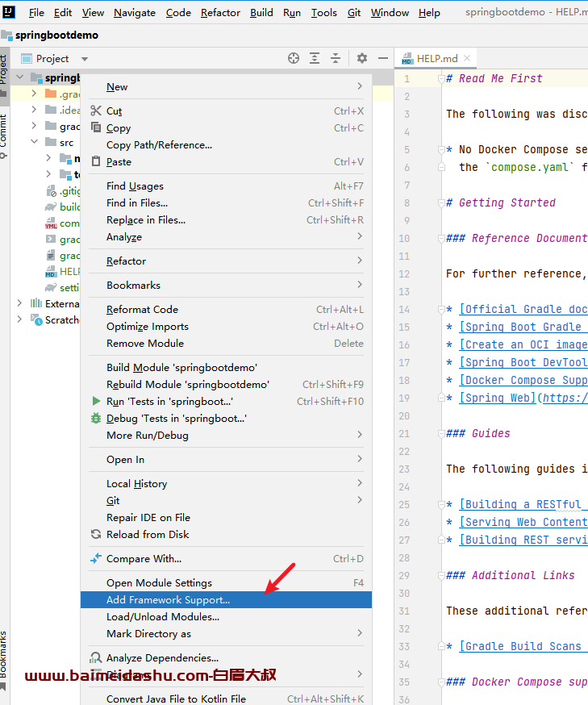Click the Create an OCI image link

point(523,344)
